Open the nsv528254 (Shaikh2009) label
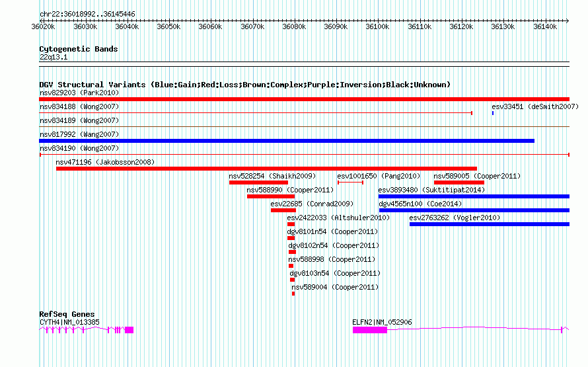This screenshot has height=367, width=588. tap(272, 176)
